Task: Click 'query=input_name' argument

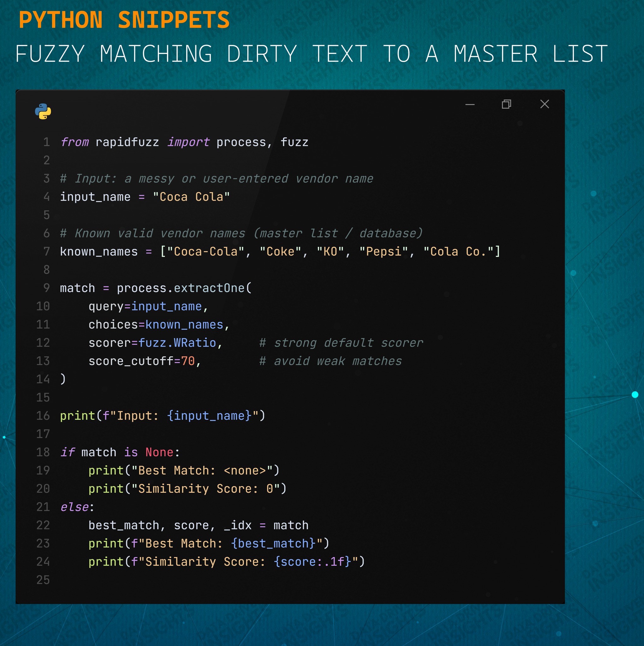Action: pyautogui.click(x=145, y=307)
